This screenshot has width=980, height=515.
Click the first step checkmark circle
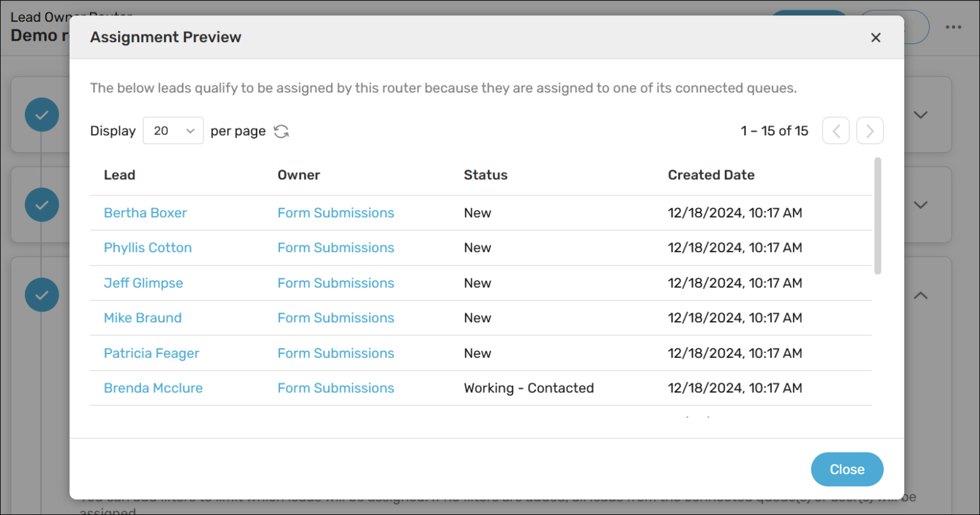42,116
